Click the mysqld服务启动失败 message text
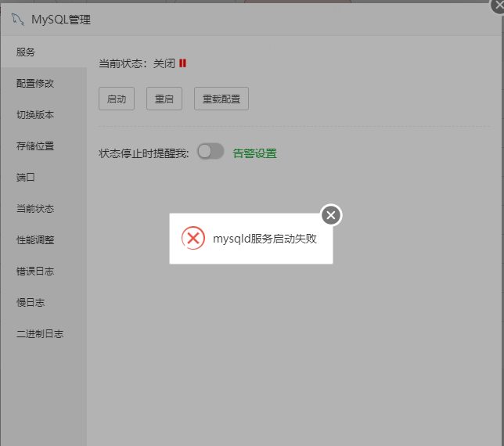504x446 pixels. pyautogui.click(x=265, y=239)
